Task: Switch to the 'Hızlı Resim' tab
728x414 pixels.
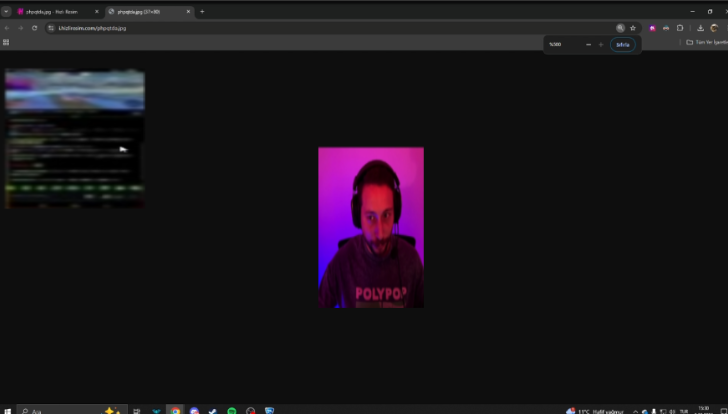Action: click(x=57, y=12)
